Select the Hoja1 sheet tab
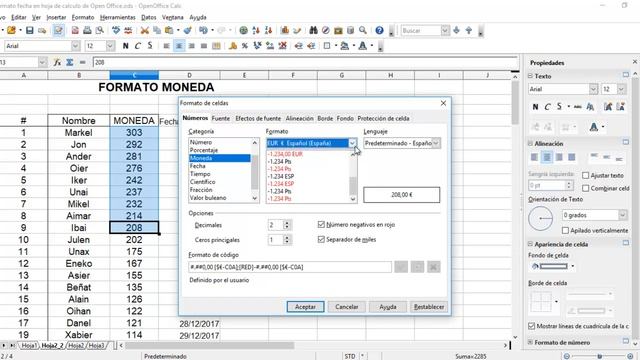The image size is (640, 360). (x=29, y=345)
